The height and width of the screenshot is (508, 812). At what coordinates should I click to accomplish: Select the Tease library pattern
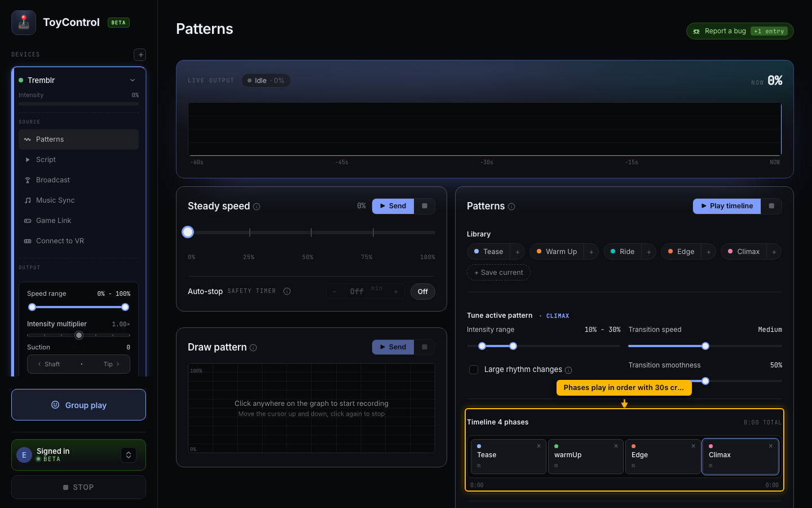tap(489, 252)
